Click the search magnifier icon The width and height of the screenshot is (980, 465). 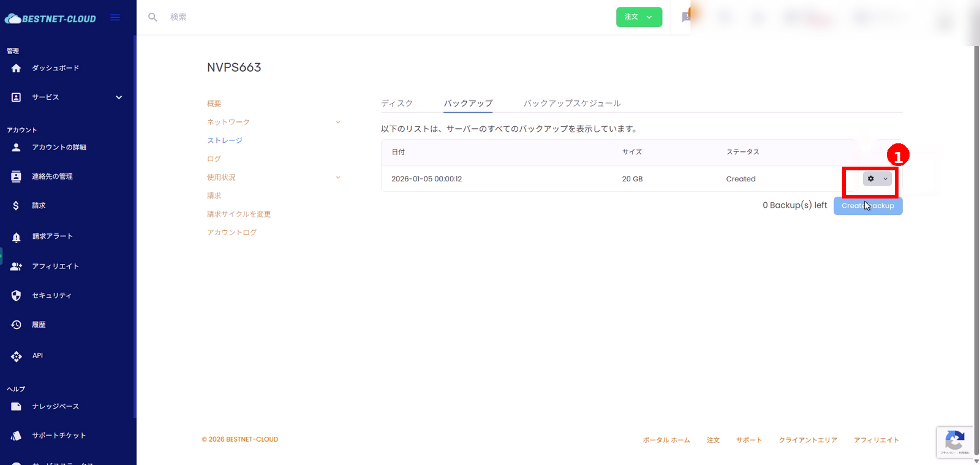[x=153, y=17]
